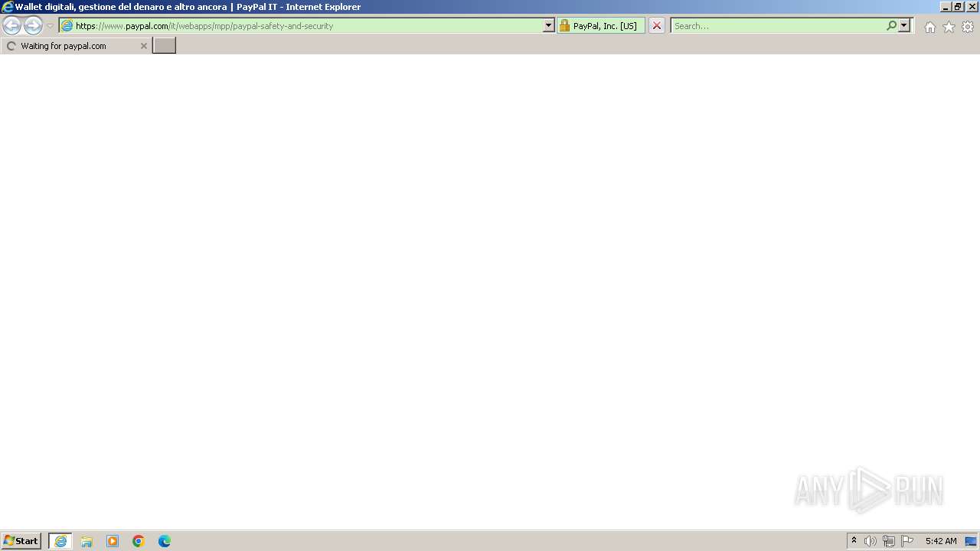The image size is (980, 551).
Task: Open the search provider dropdown arrow
Action: [904, 25]
